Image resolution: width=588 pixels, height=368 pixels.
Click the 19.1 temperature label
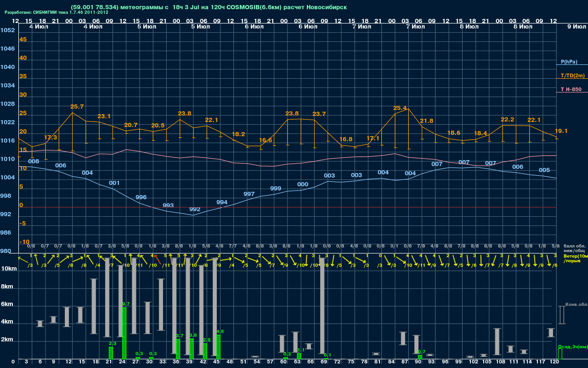561,131
